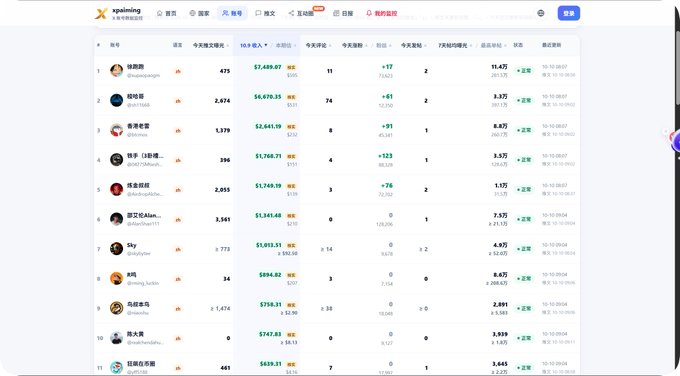Open 我的监控 bell alerts link
The width and height of the screenshot is (680, 376).
click(x=382, y=13)
